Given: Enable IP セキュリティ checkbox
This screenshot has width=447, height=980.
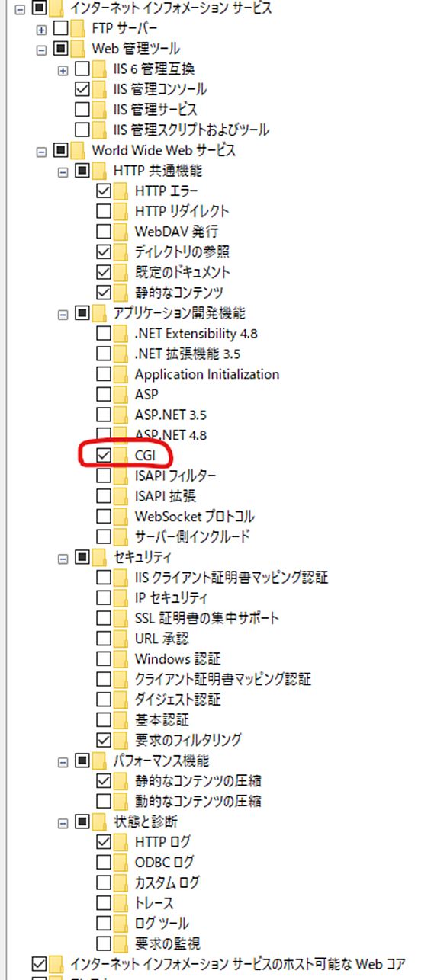Looking at the screenshot, I should (104, 598).
